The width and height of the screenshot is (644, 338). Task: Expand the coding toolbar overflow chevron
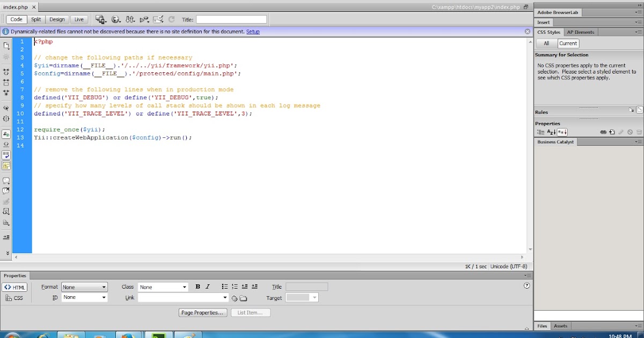(x=7, y=253)
